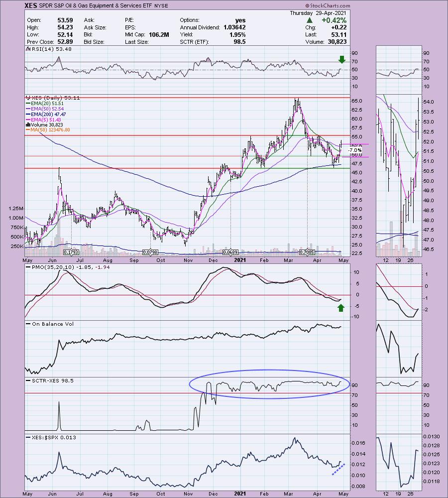Select the High value 54.23
The height and width of the screenshot is (498, 448).
click(65, 27)
